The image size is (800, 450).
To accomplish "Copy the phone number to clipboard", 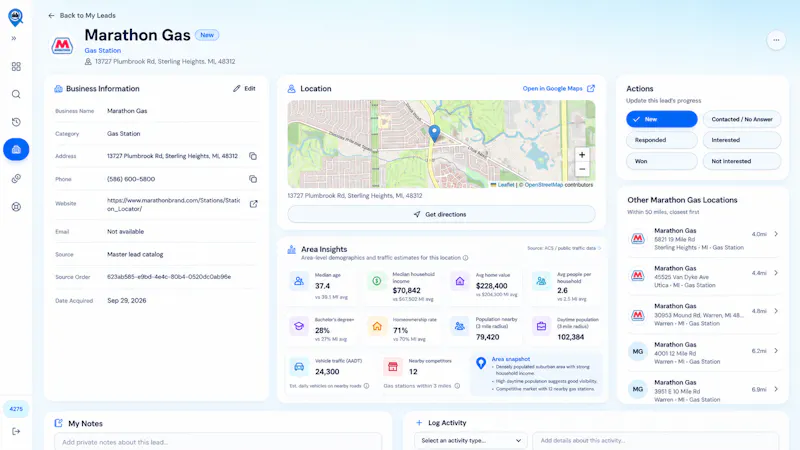I will [253, 179].
